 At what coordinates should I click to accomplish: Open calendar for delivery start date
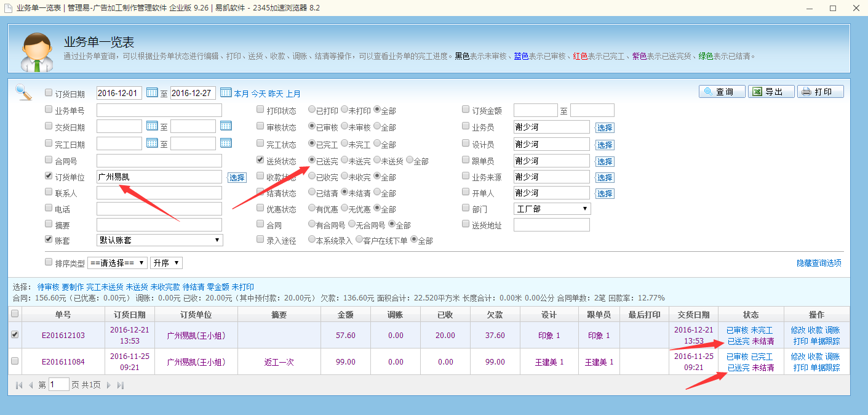pyautogui.click(x=152, y=126)
